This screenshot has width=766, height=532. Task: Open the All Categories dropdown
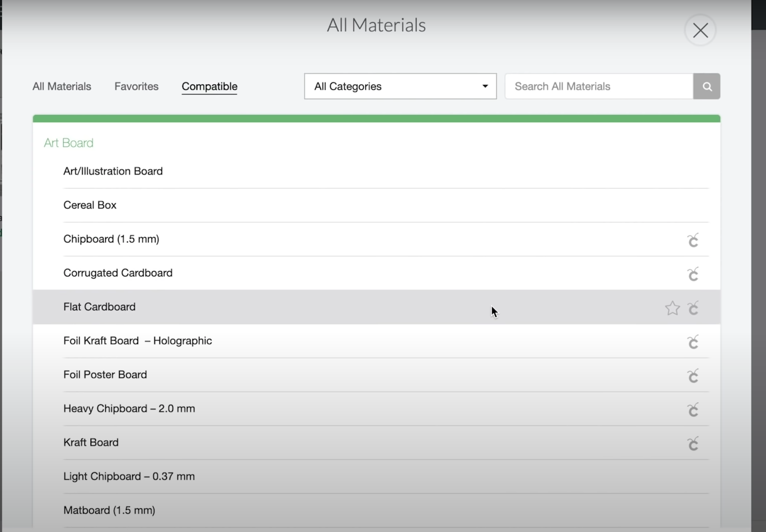[x=400, y=87]
